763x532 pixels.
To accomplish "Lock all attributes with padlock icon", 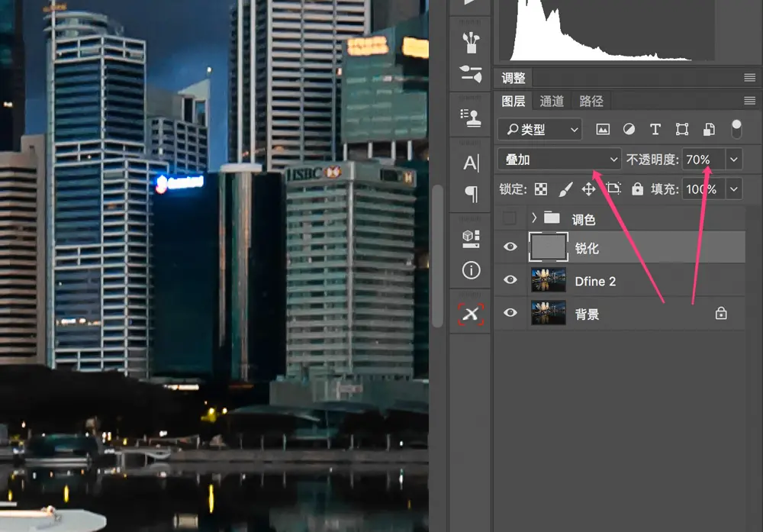I will tap(637, 189).
